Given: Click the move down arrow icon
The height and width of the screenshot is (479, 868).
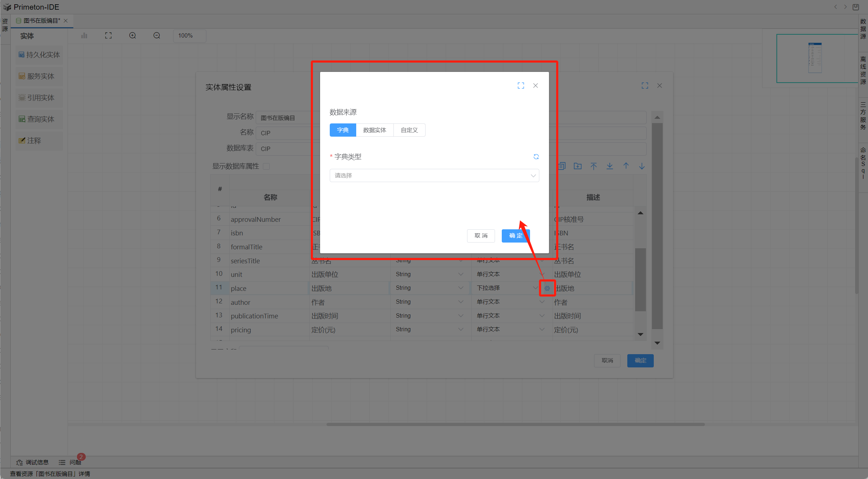Looking at the screenshot, I should [642, 166].
